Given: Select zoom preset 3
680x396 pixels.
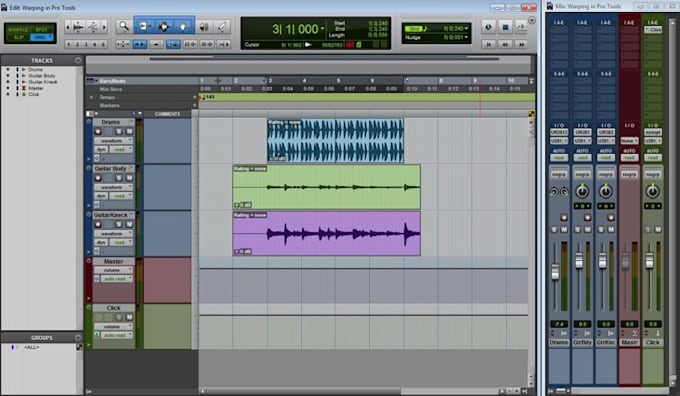Looking at the screenshot, I should (x=86, y=44).
